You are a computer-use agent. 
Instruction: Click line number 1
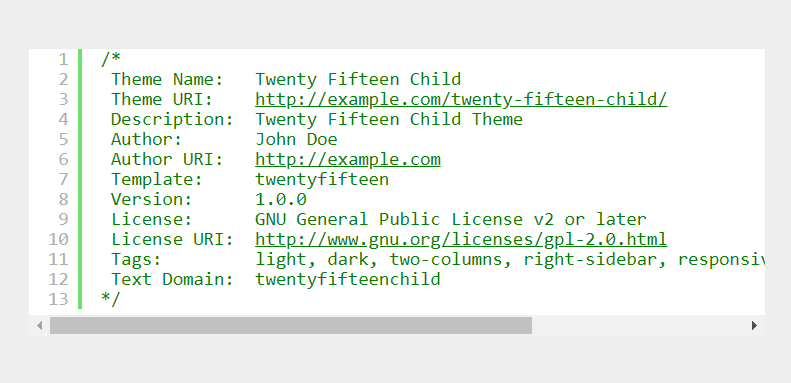tap(63, 60)
